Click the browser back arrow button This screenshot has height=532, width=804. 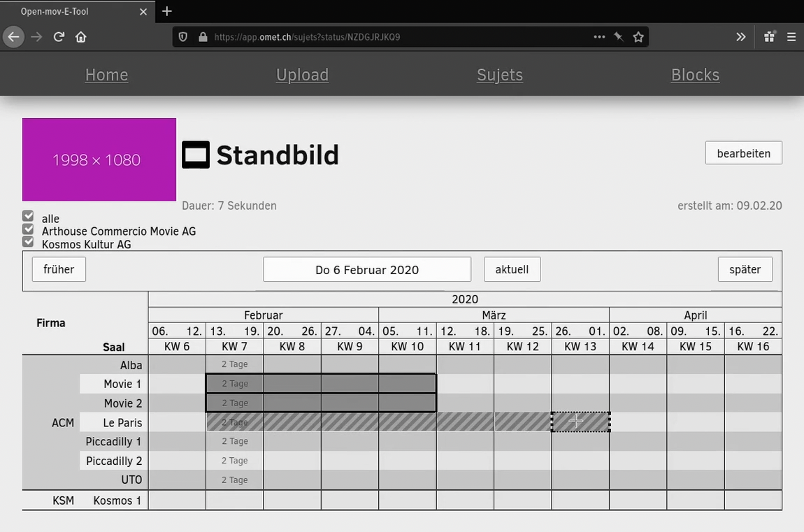[13, 37]
